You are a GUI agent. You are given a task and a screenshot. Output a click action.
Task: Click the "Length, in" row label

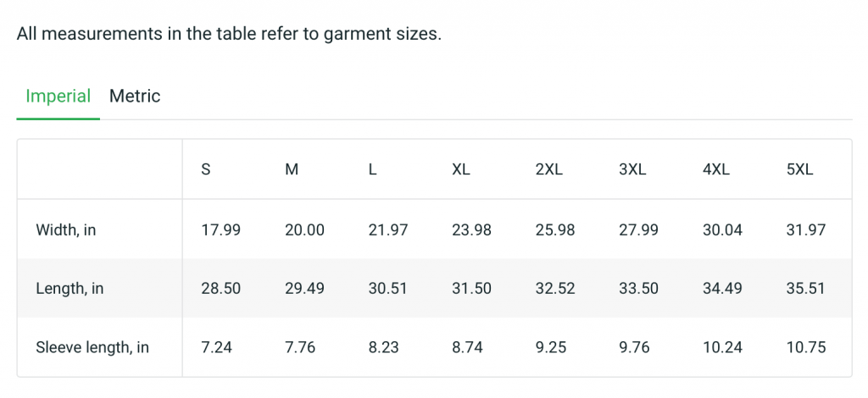click(x=70, y=289)
